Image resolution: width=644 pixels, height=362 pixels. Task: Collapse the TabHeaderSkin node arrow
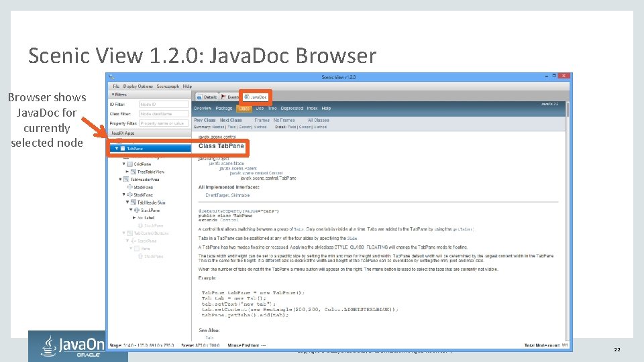(x=127, y=202)
